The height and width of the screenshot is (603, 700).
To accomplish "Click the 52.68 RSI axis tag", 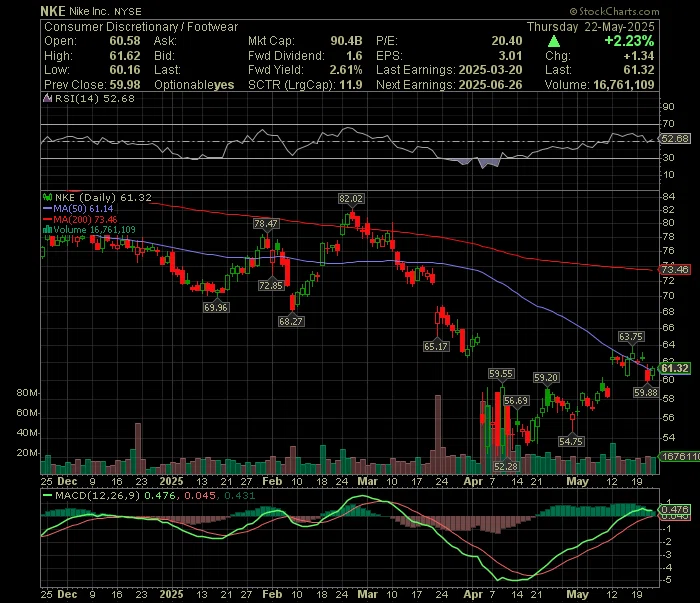I will point(675,138).
